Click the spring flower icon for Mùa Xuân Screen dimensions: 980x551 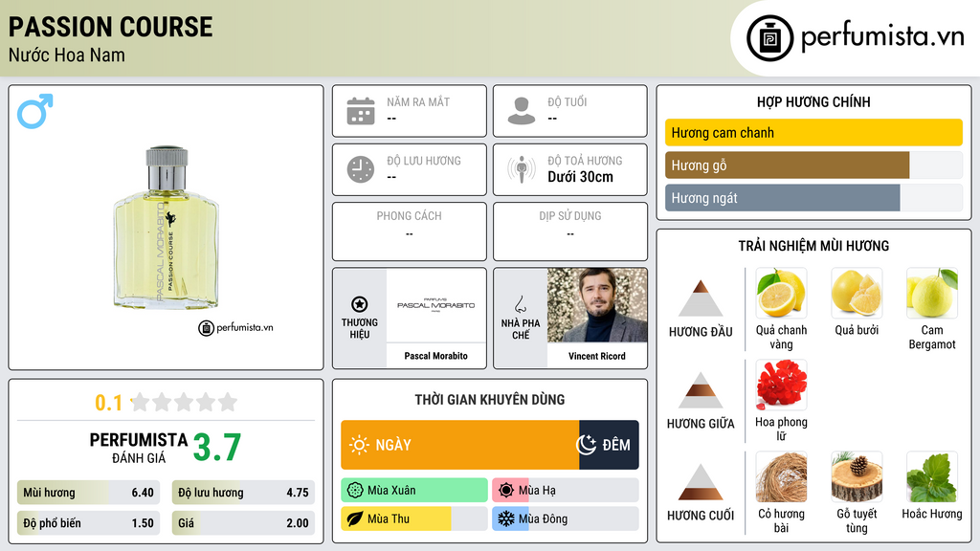355,491
